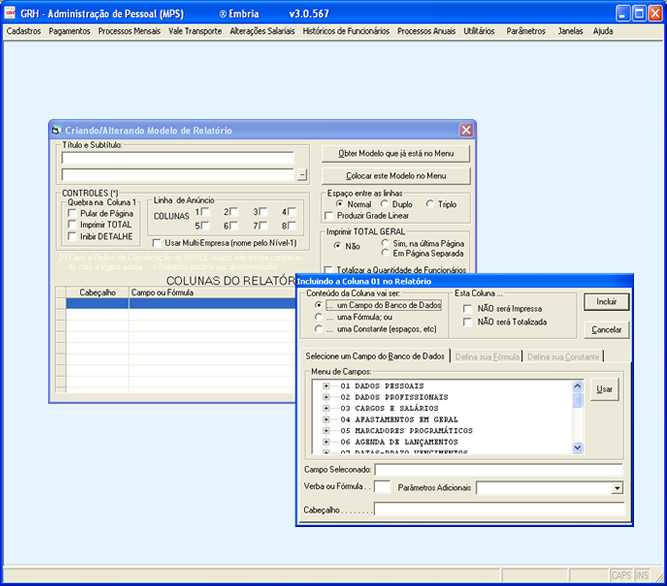Click the GRH application icon in title bar
The height and width of the screenshot is (586, 667).
pos(9,13)
